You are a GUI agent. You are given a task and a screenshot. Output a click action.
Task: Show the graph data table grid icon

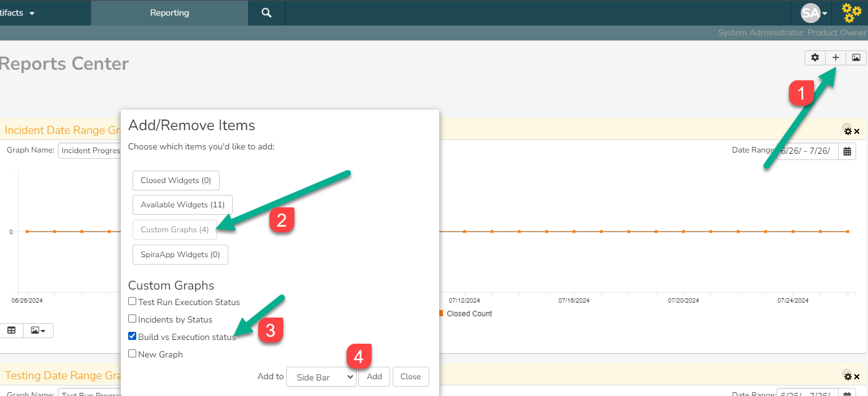[x=11, y=330]
